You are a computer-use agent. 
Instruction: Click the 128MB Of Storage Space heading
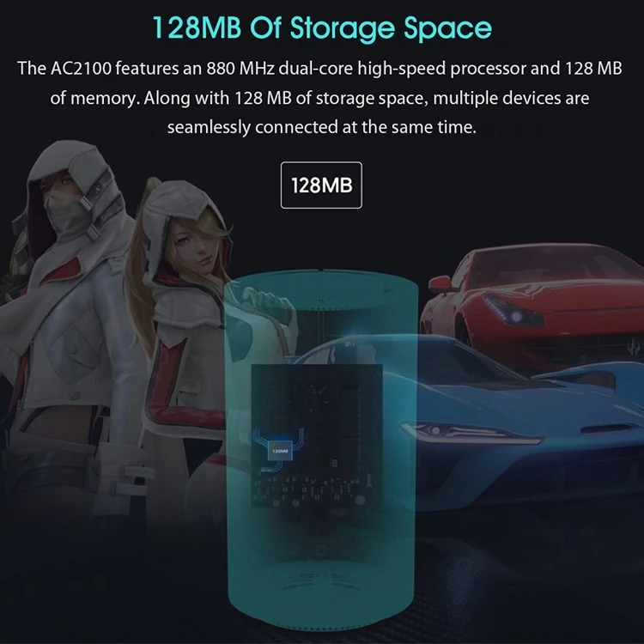[322, 27]
